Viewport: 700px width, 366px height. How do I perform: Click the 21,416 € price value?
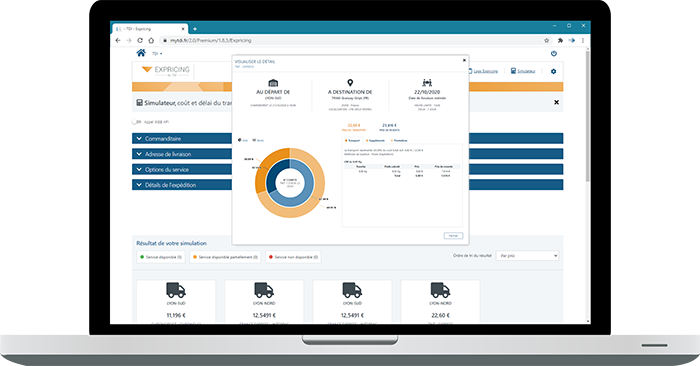pos(389,126)
